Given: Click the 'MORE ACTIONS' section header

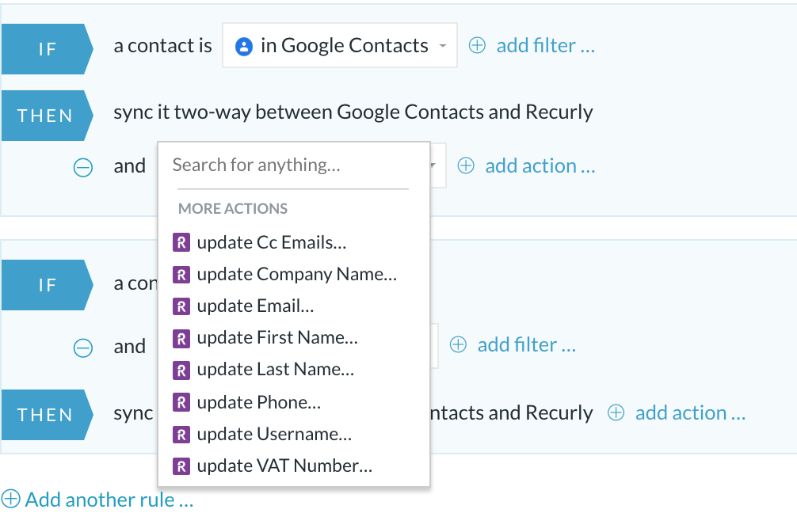Looking at the screenshot, I should point(233,208).
